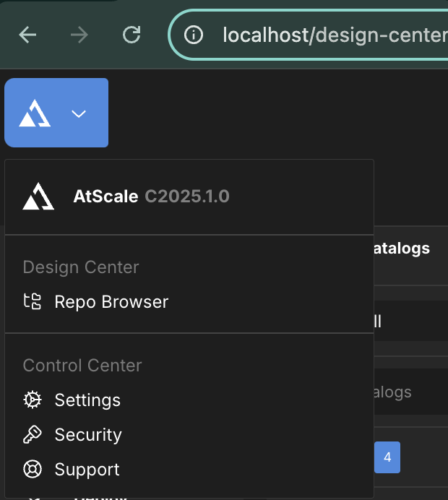
Task: Click the AtScale logo in blue button
Action: point(35,113)
